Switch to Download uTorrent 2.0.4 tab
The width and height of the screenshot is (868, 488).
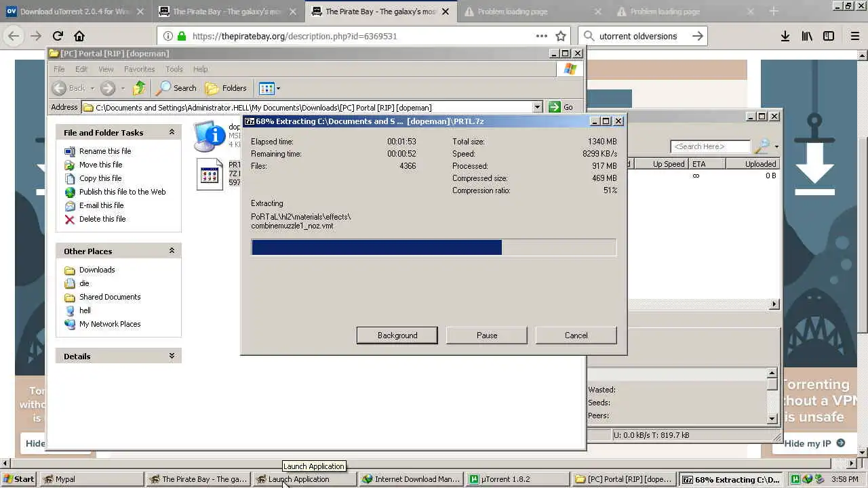76,12
